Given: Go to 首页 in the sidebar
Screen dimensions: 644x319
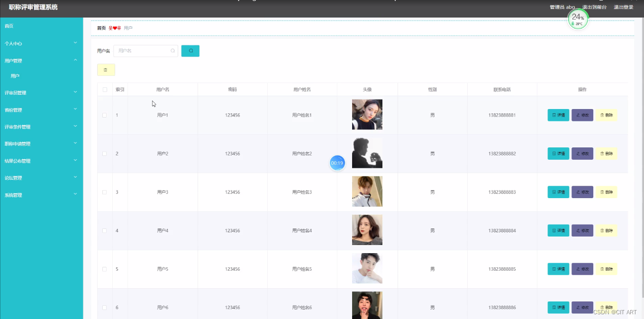Looking at the screenshot, I should pyautogui.click(x=9, y=26).
